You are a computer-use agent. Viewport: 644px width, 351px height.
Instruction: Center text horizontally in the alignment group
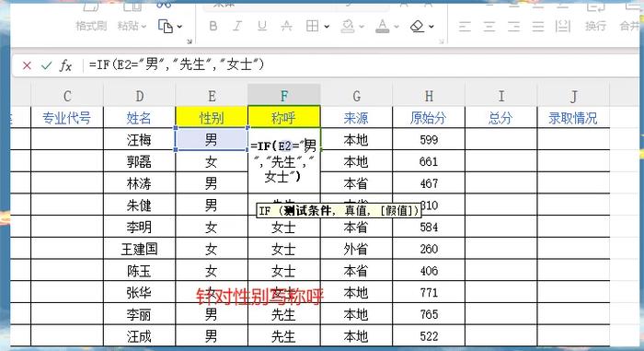(489, 27)
